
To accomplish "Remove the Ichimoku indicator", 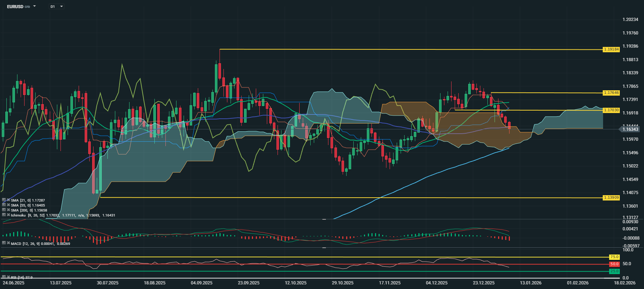I will 8,215.
